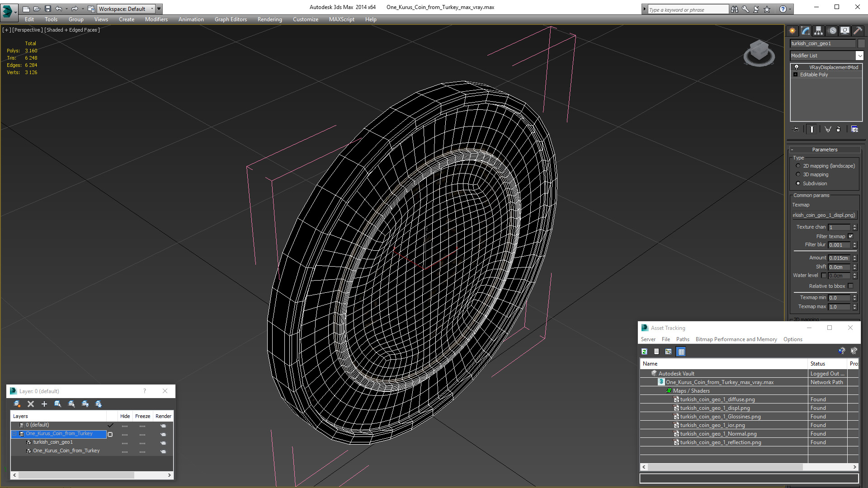Open the Create command panel tab
868x488 pixels.
coord(793,31)
